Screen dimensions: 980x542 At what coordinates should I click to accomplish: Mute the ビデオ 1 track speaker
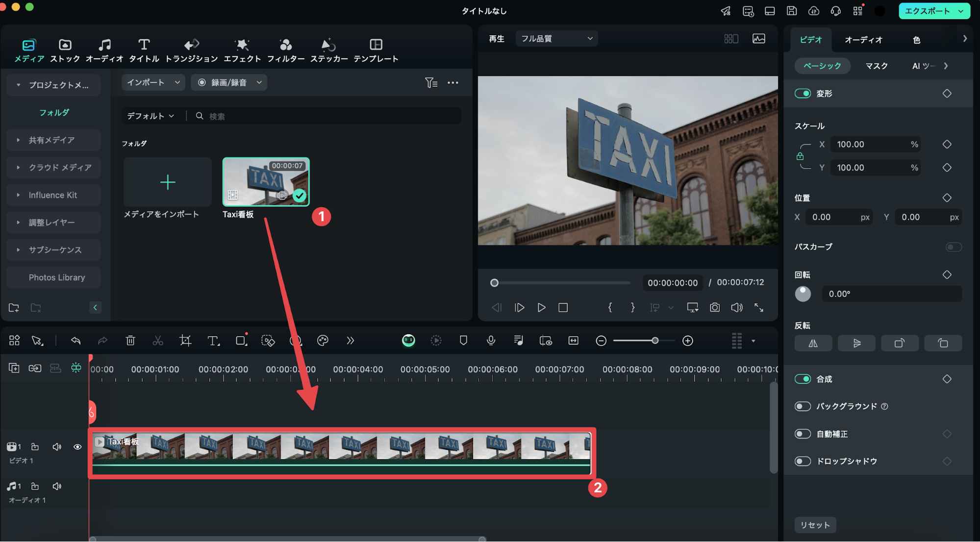click(57, 446)
